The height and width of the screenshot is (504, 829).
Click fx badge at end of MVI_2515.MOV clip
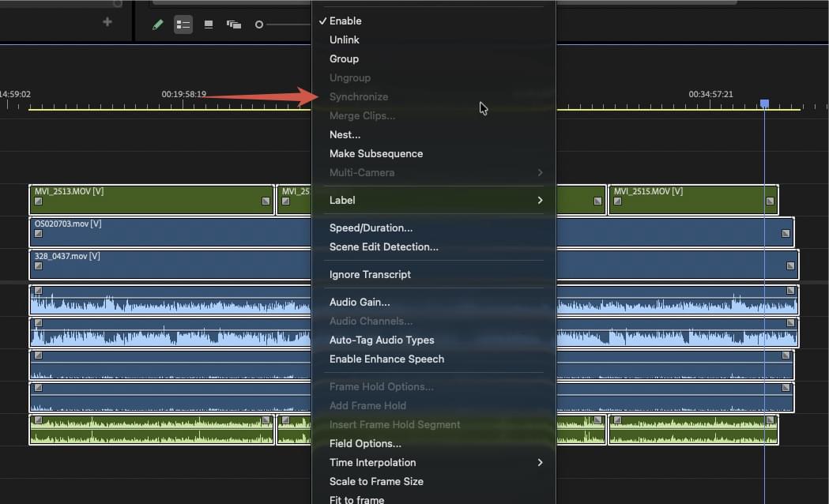(770, 201)
